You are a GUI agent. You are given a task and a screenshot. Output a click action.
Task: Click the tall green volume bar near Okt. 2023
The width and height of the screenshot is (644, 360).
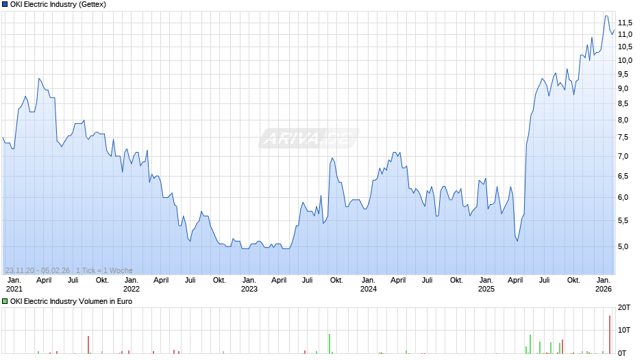click(330, 344)
